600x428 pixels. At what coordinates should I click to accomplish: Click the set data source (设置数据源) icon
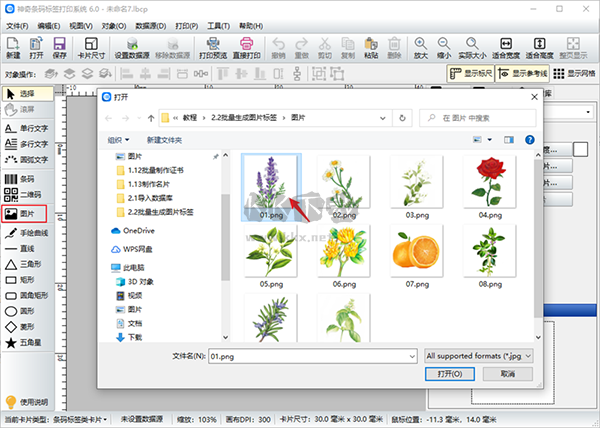pyautogui.click(x=135, y=48)
